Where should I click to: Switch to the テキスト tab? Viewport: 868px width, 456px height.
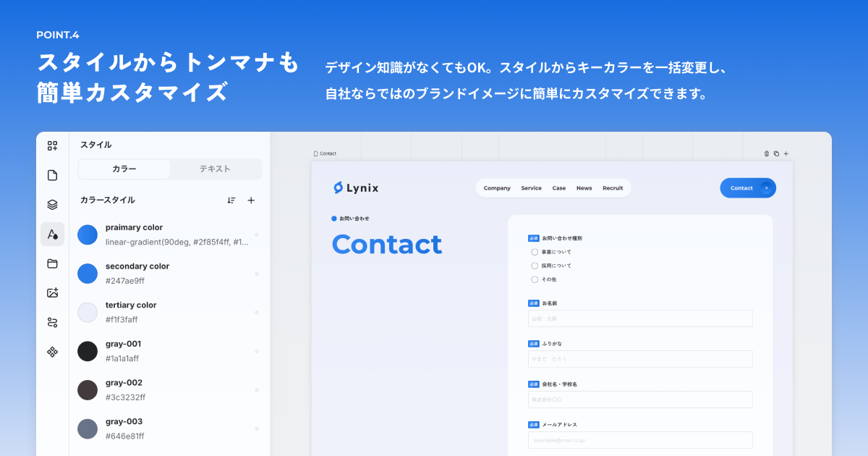(x=216, y=169)
